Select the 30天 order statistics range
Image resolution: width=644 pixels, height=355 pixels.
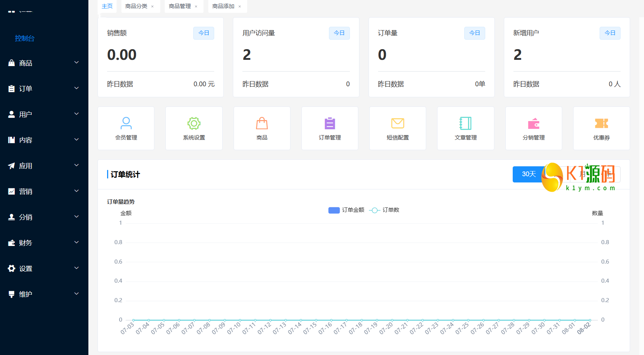[529, 174]
